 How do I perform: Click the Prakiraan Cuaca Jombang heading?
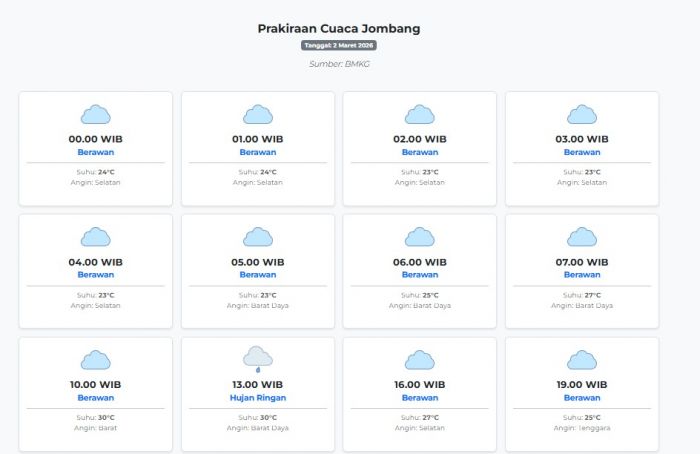(339, 28)
